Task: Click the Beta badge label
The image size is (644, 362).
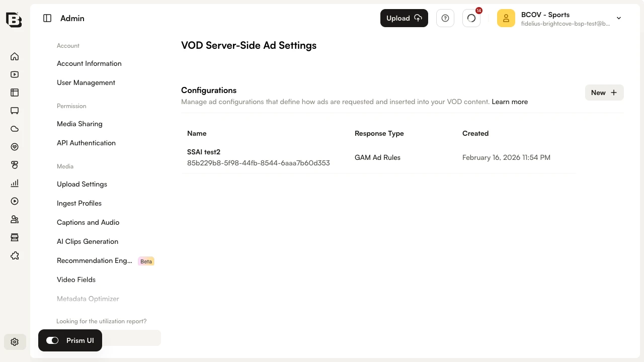Action: [146, 261]
